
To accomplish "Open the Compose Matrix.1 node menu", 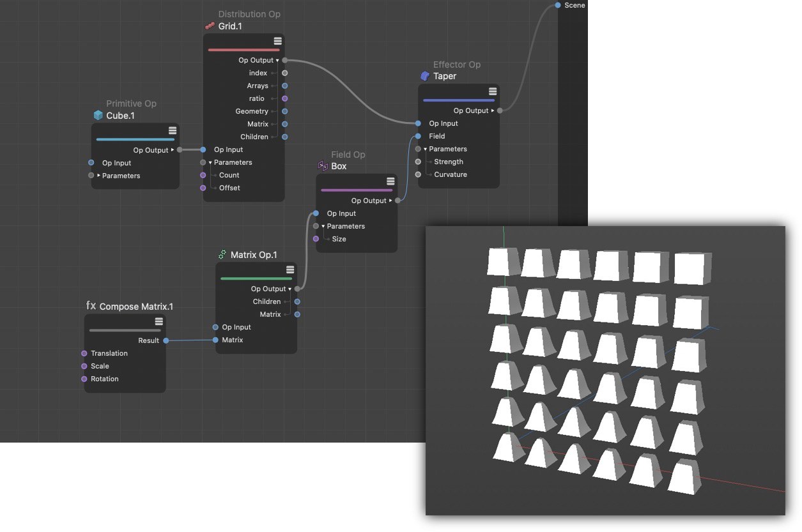I will 158,321.
